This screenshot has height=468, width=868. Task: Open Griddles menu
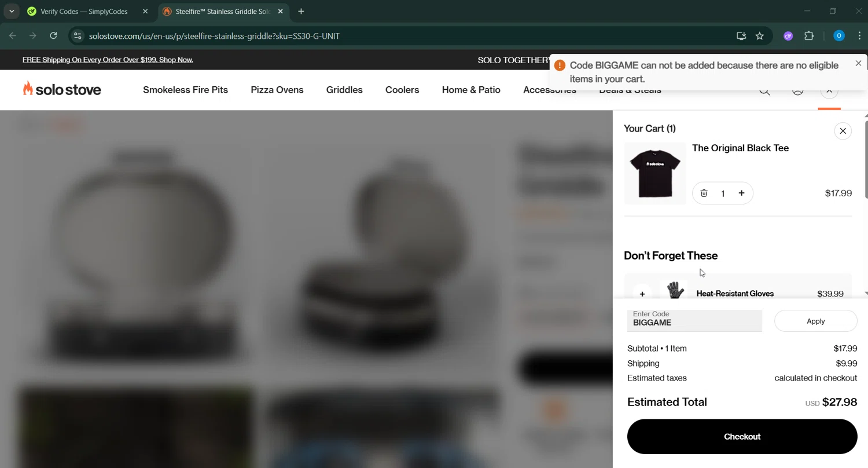pos(344,90)
